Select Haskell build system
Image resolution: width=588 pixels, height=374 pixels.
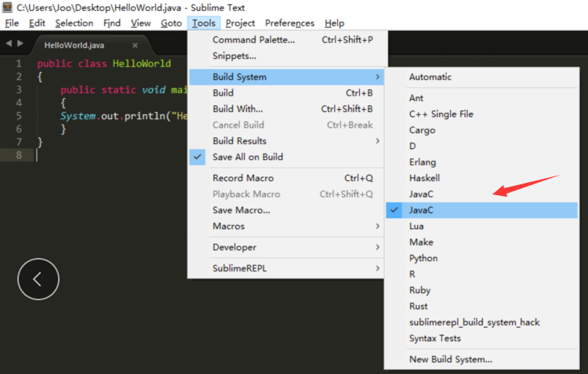[482, 178]
